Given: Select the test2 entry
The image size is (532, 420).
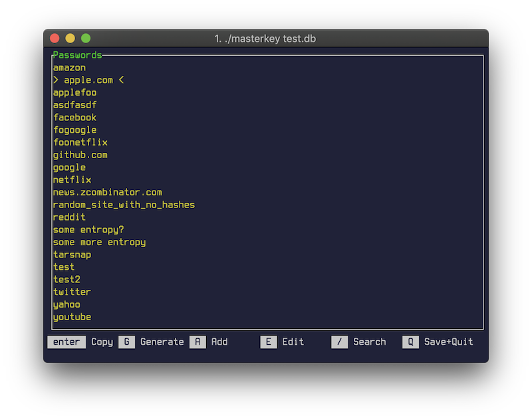Looking at the screenshot, I should point(67,280).
